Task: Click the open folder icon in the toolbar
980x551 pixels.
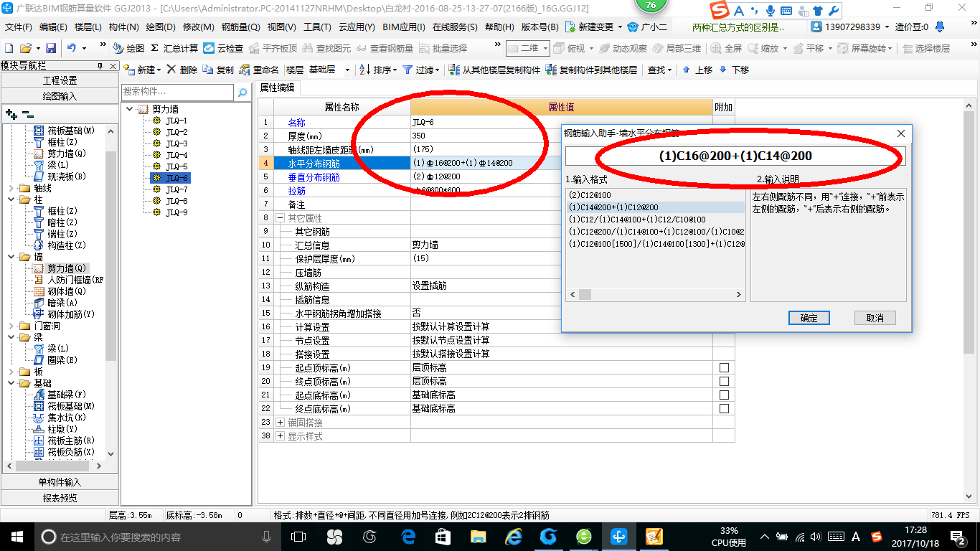Action: [x=25, y=48]
